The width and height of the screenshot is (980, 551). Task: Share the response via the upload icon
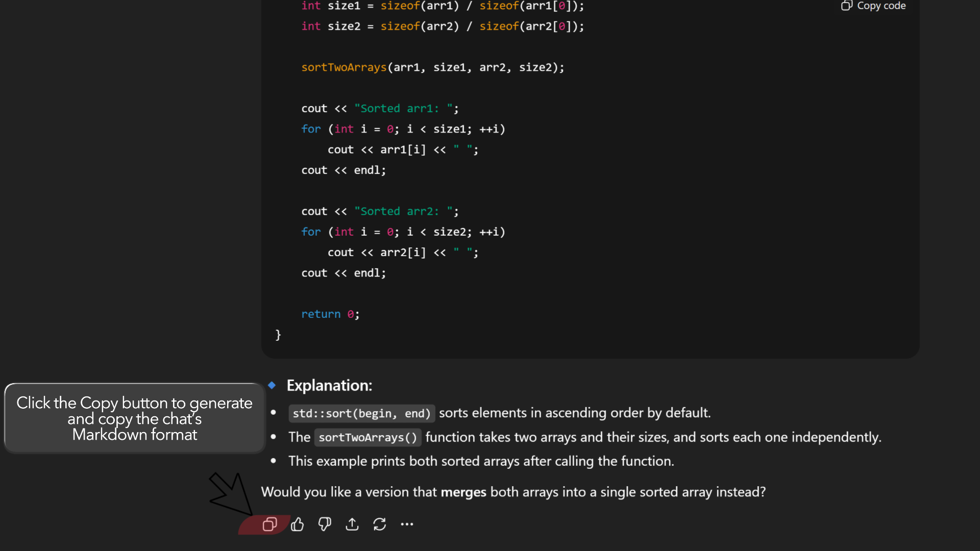click(x=352, y=524)
